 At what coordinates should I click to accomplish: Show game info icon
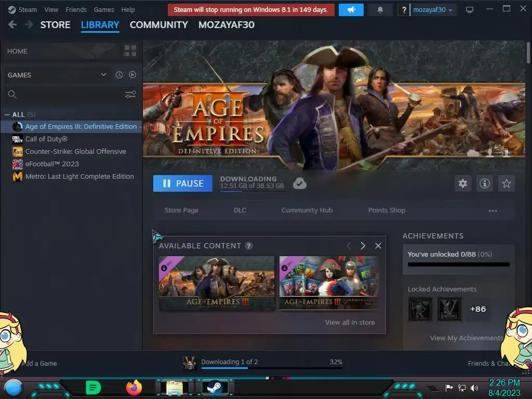485,183
